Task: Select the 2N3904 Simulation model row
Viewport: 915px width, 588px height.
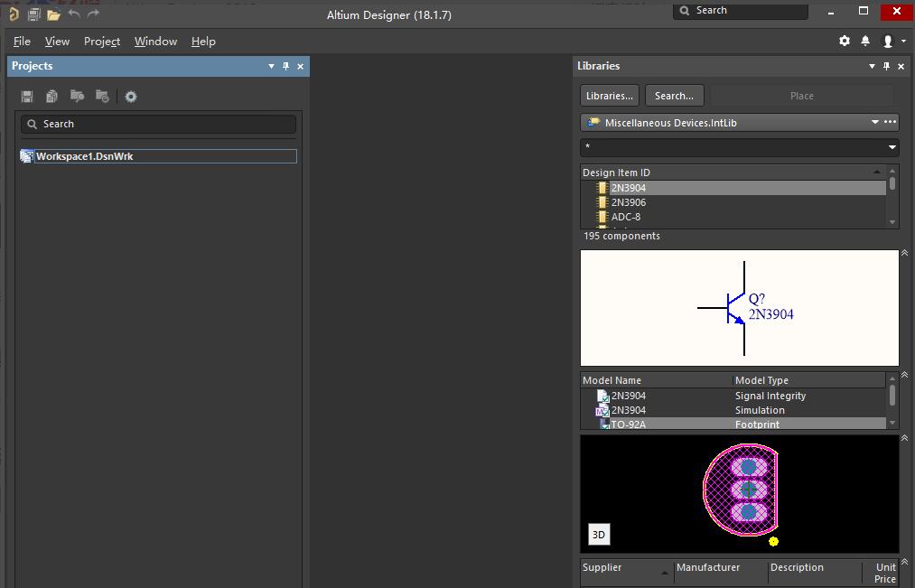Action: tap(733, 410)
